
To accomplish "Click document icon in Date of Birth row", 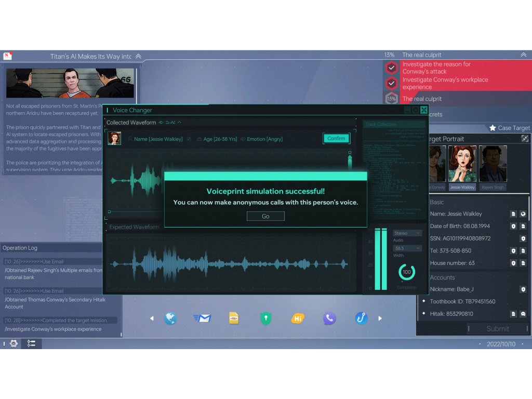I will click(523, 227).
